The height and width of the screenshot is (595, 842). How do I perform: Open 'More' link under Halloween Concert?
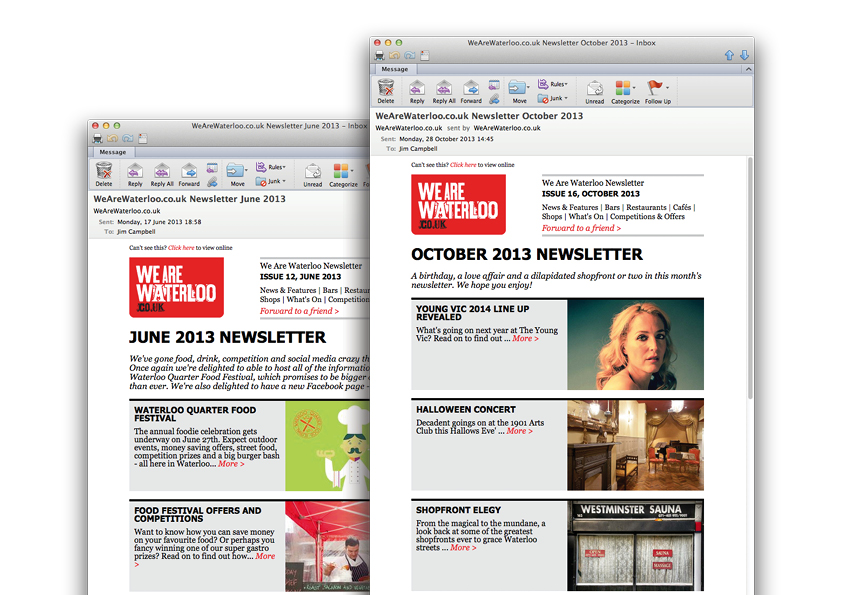click(519, 431)
